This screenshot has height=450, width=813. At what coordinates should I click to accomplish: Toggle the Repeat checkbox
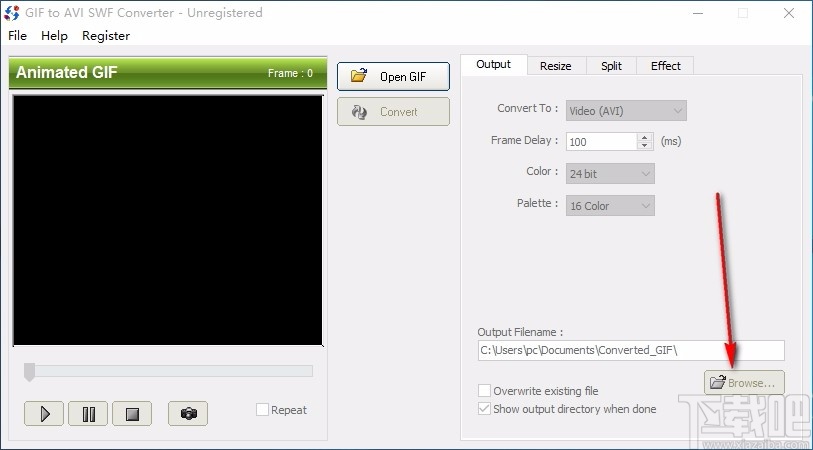coord(262,410)
